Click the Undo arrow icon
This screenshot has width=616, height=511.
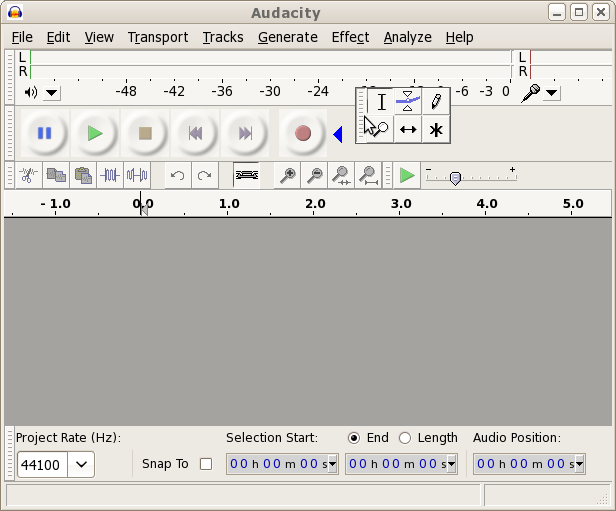177,176
